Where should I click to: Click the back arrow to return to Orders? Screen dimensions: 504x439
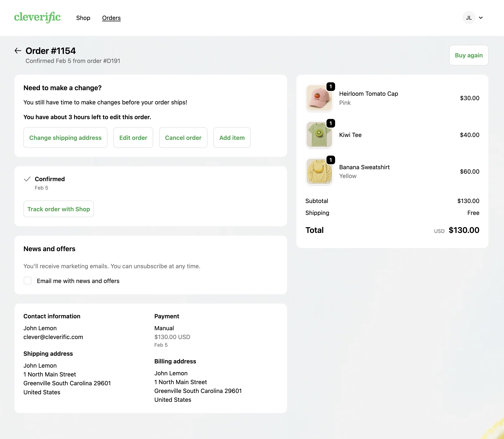coord(17,51)
